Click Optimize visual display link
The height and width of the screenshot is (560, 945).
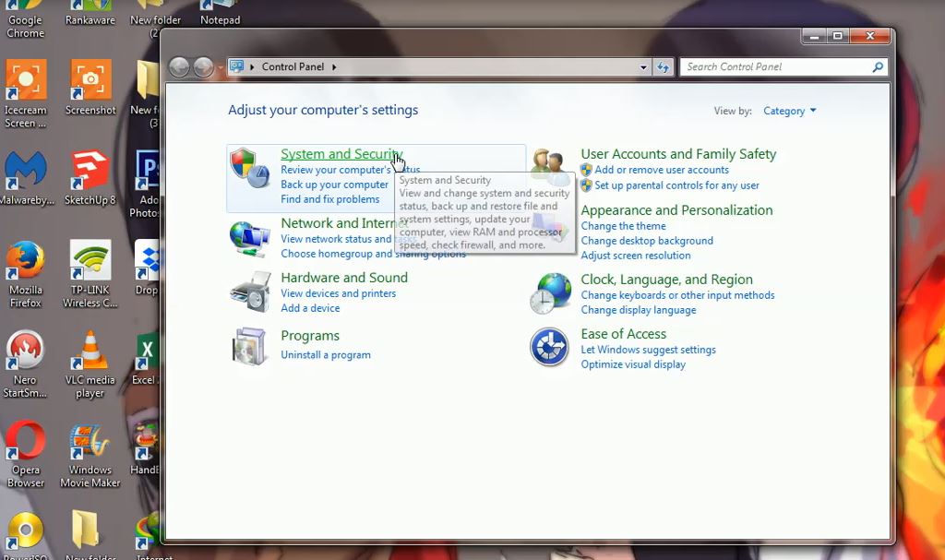click(x=633, y=364)
